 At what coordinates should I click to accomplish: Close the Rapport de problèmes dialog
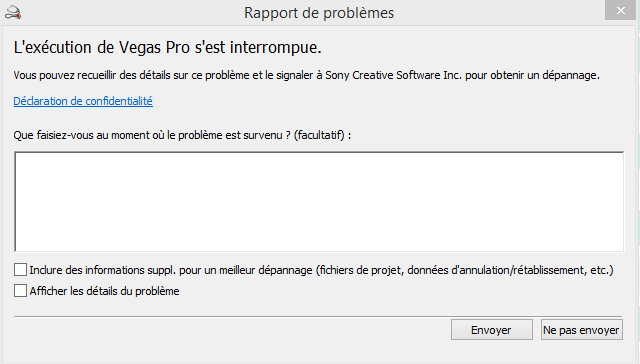620,10
